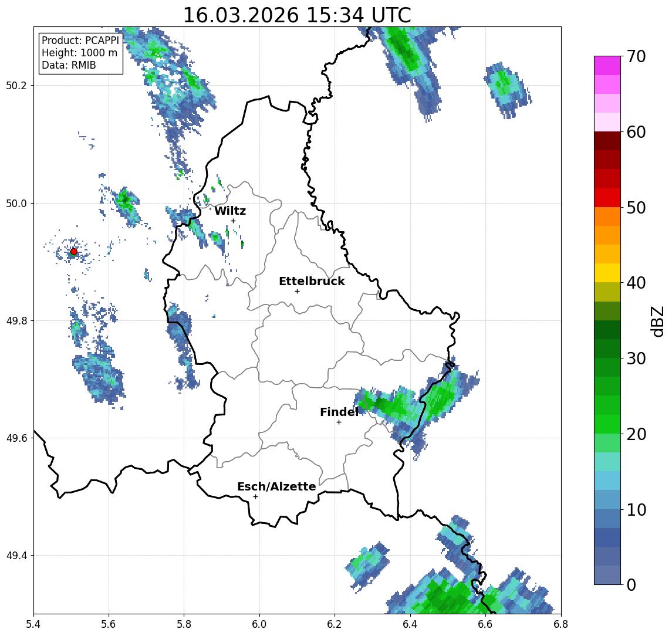The width and height of the screenshot is (672, 636).
Task: Click the colorbar tick label 20
Action: tap(636, 434)
